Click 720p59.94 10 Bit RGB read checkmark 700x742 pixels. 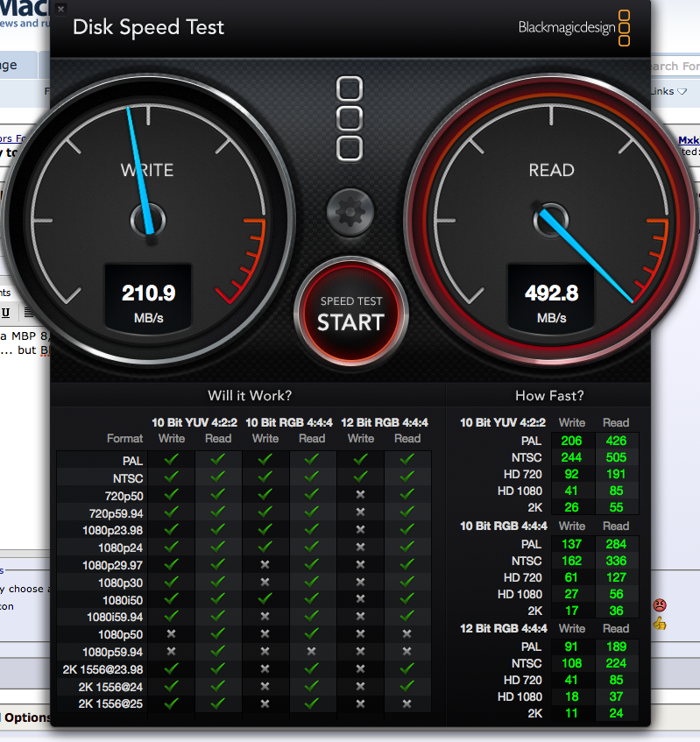[x=311, y=512]
